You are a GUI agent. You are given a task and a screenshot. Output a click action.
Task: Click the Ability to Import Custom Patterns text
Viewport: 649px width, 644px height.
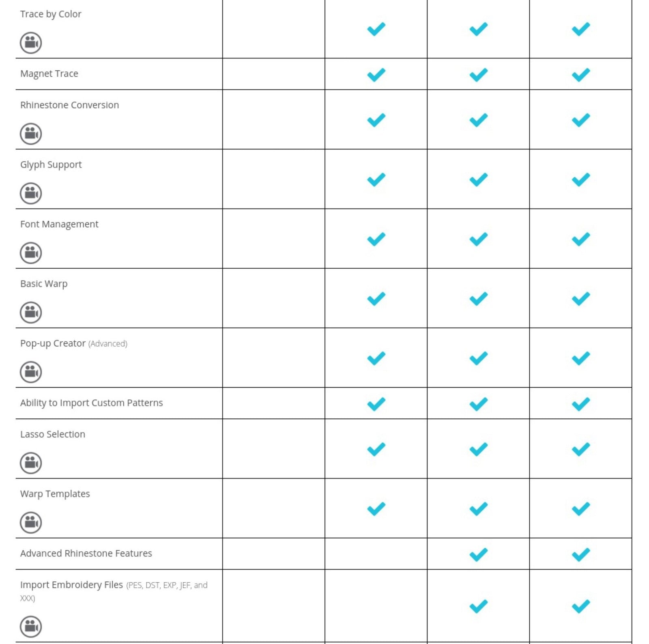[x=91, y=403]
